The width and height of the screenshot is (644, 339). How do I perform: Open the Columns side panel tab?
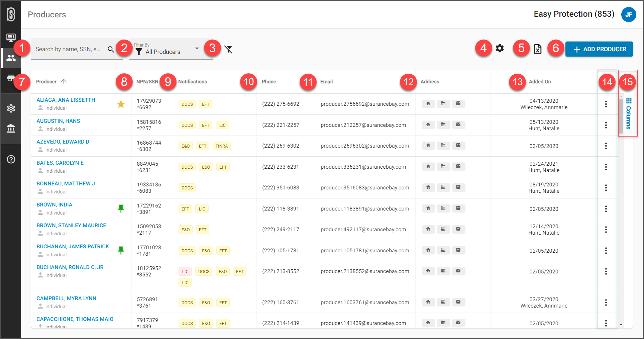[629, 114]
